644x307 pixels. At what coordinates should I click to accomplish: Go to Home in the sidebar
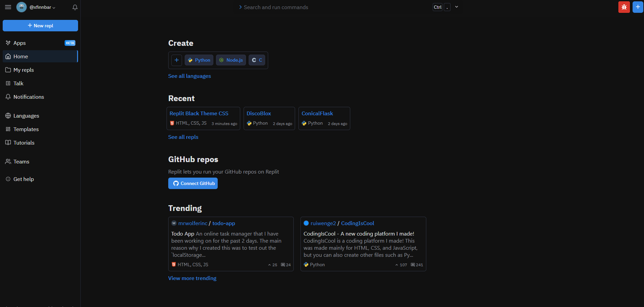[40, 56]
